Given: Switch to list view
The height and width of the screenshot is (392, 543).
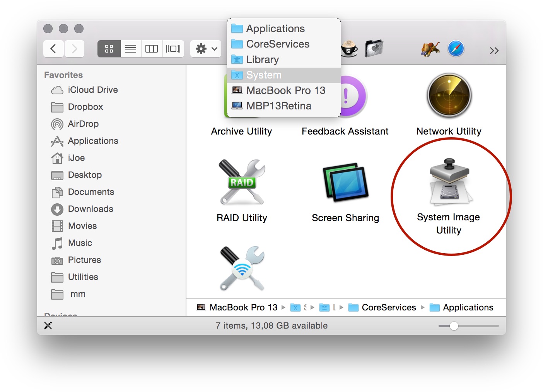Looking at the screenshot, I should tap(131, 49).
